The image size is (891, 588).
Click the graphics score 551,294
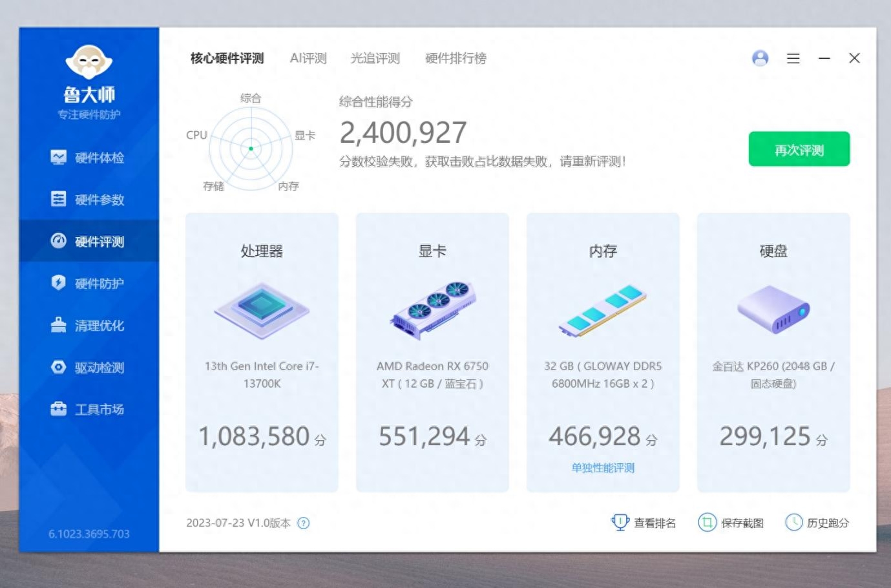pyautogui.click(x=425, y=436)
